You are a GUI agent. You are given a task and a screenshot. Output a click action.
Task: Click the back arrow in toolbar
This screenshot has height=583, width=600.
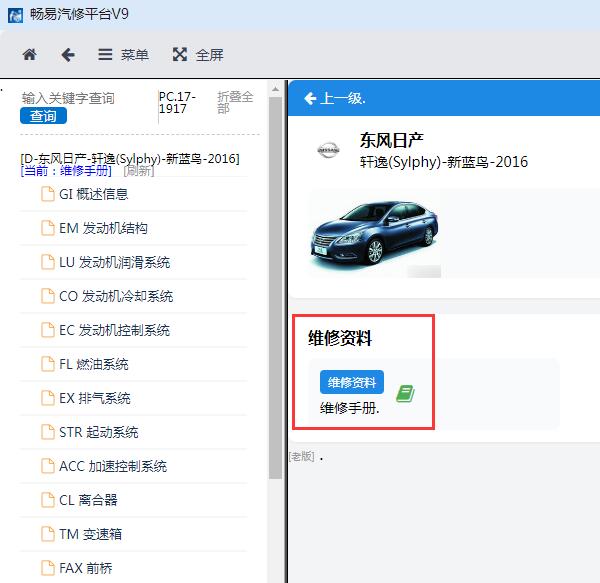(68, 55)
